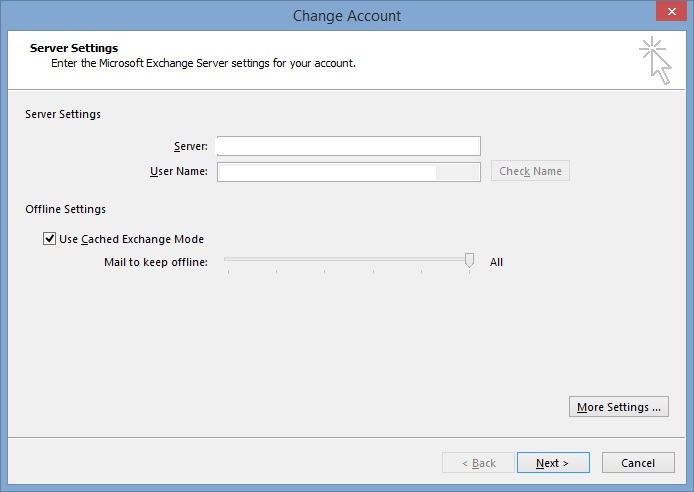The height and width of the screenshot is (492, 694).
Task: Toggle the Use Cached Exchange Mode checkbox
Action: click(50, 239)
